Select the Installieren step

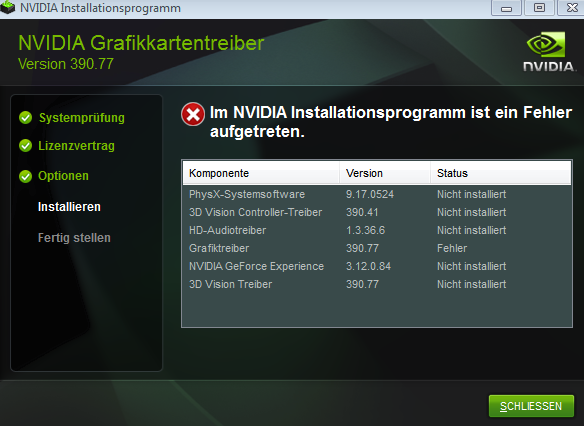69,207
